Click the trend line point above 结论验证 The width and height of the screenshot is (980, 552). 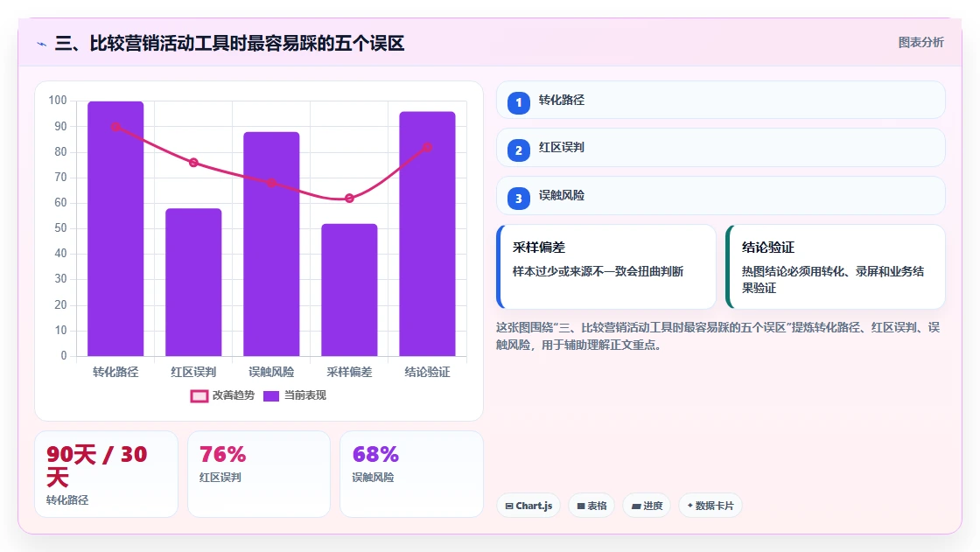click(x=428, y=148)
